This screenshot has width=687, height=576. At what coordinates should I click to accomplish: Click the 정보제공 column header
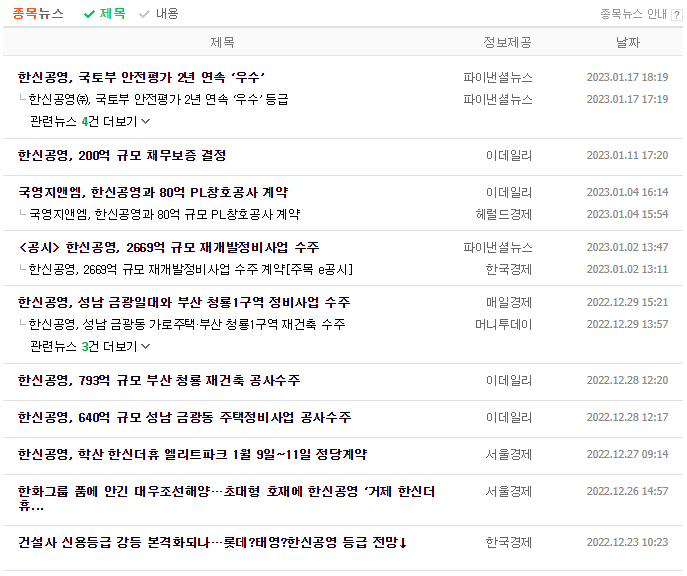507,42
